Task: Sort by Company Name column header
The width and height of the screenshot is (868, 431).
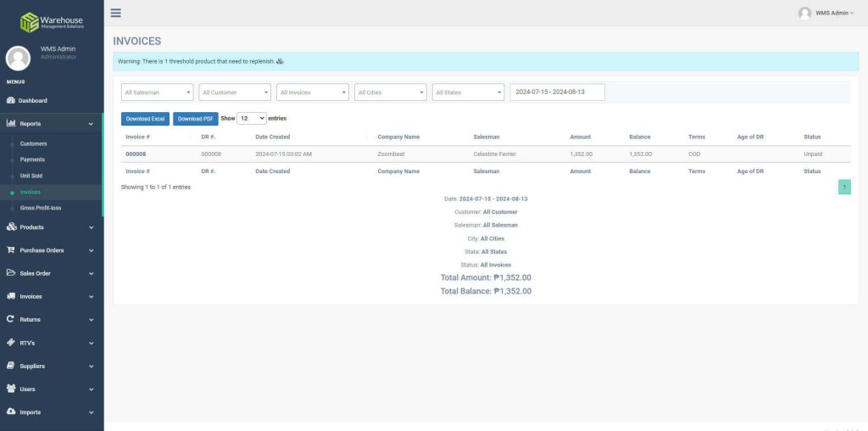Action: click(398, 137)
